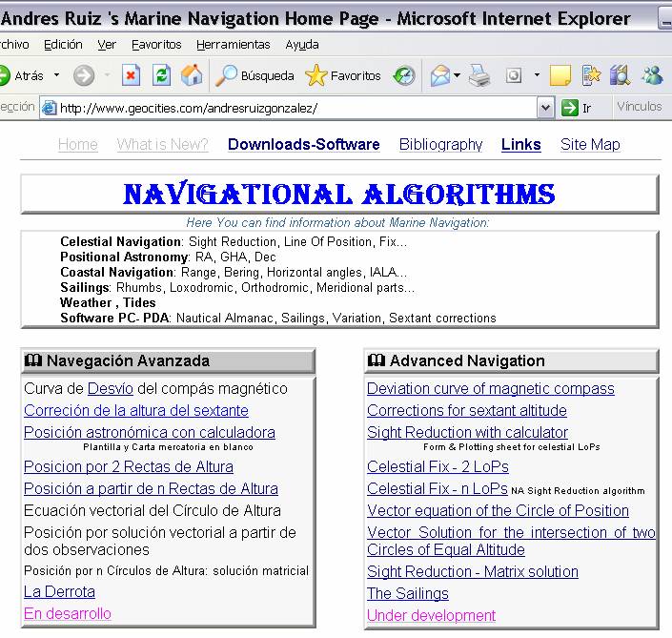Screen dimensions: 672x638
Task: Click the Print page icon
Action: point(479,75)
